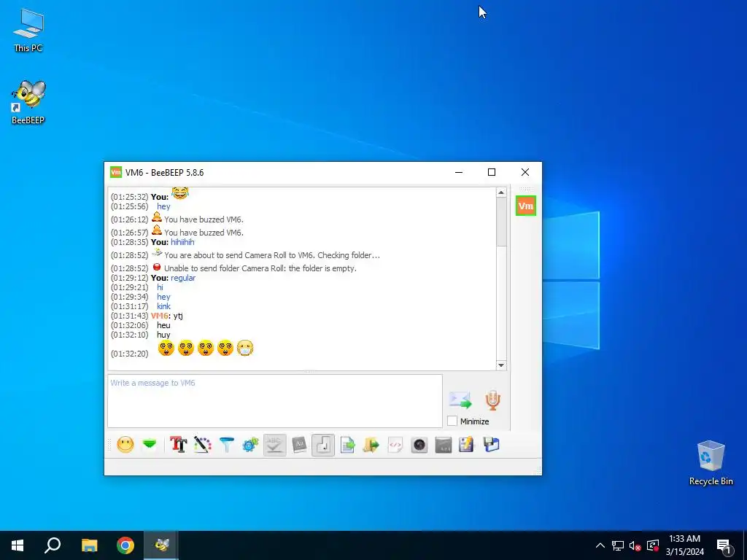Click the message text 'heu'
747x560 pixels.
pos(163,325)
